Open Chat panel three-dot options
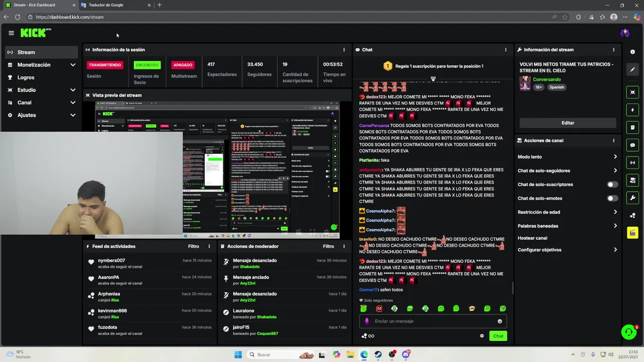The image size is (644, 362). point(506,50)
